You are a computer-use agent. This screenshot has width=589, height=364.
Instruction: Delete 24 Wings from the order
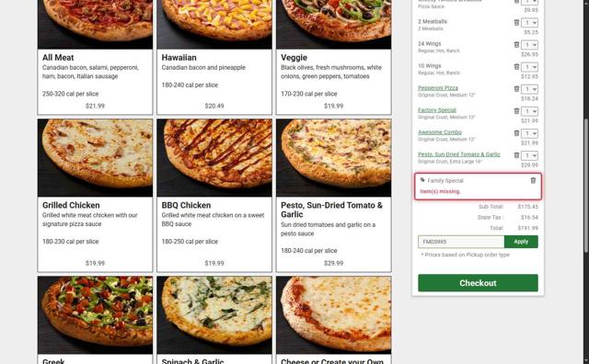tap(516, 45)
